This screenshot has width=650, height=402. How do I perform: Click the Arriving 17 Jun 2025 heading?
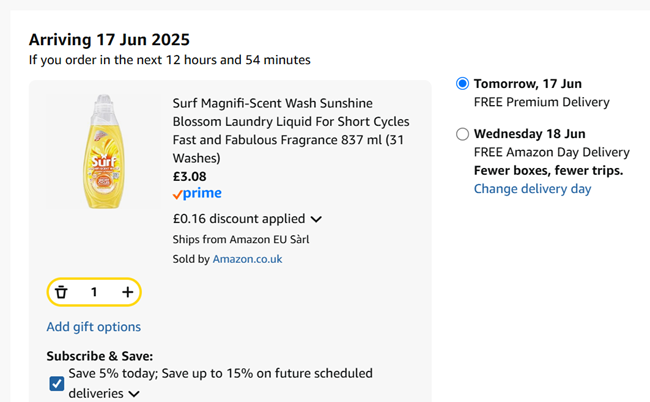(x=109, y=40)
